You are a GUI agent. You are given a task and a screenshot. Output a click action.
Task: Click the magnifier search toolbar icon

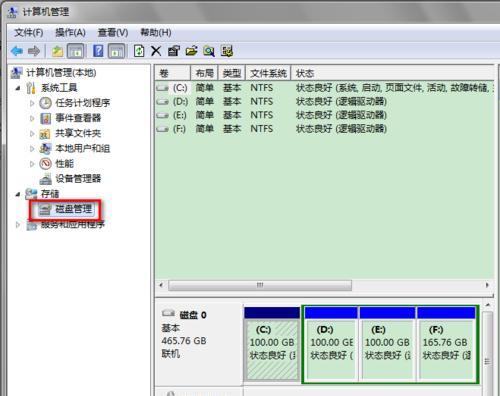coord(209,51)
